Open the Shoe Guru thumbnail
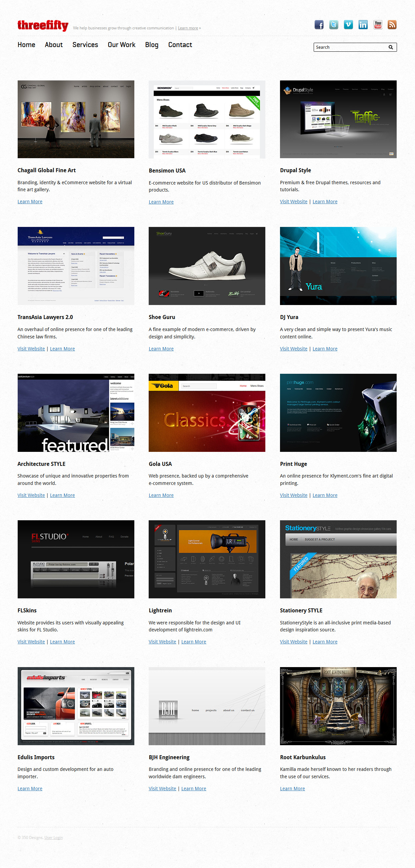Screen dimensions: 415x868 (207, 266)
